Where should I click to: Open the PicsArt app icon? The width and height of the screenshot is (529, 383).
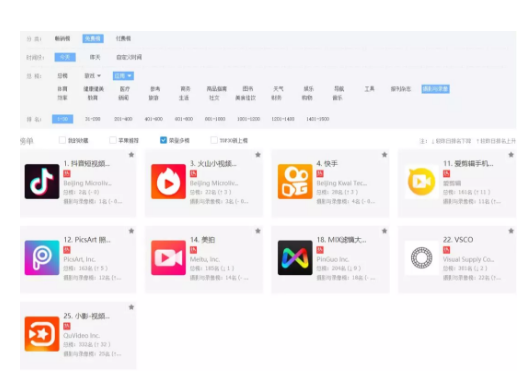point(42,258)
